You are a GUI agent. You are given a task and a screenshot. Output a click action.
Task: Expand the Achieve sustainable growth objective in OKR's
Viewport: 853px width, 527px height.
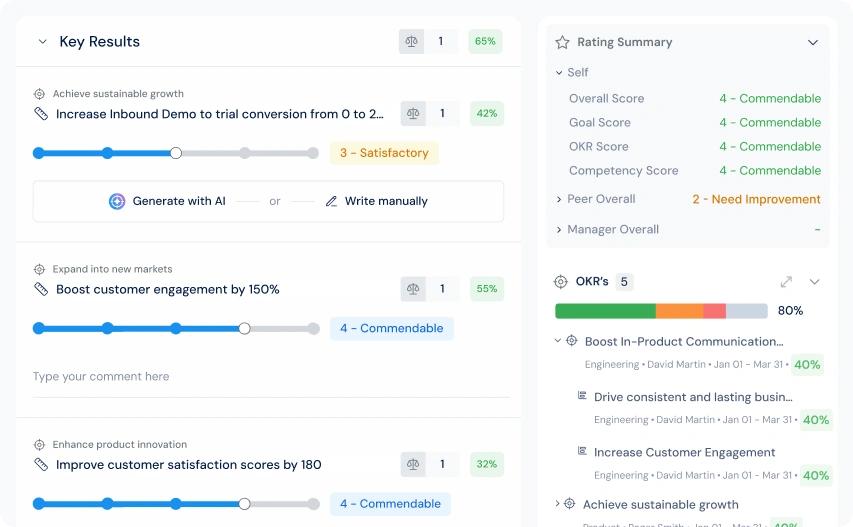click(x=557, y=504)
